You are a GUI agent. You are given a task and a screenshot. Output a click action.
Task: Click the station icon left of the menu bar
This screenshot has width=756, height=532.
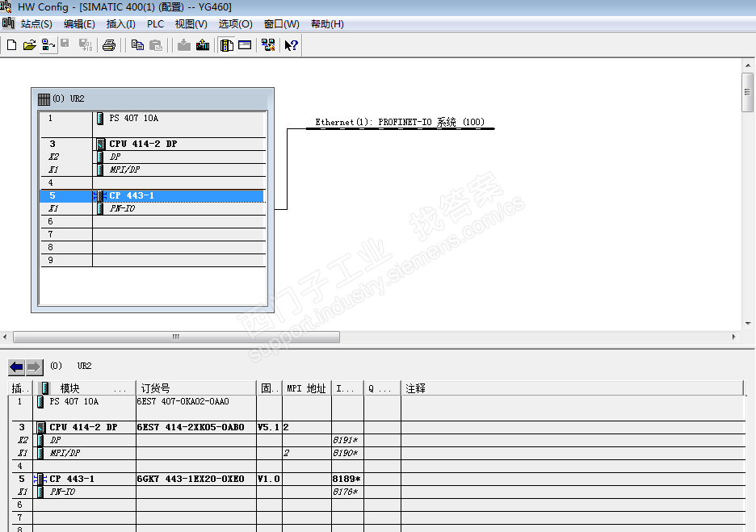click(8, 23)
